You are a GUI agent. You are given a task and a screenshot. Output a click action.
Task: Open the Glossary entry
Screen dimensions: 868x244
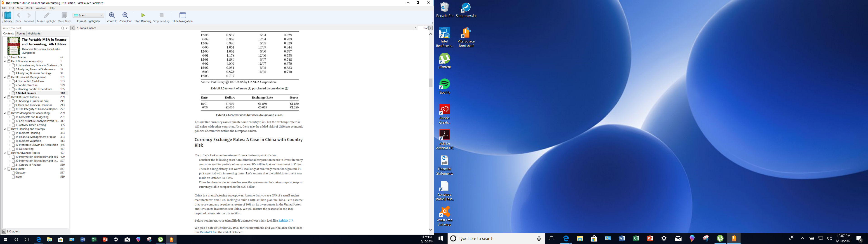[x=21, y=173]
